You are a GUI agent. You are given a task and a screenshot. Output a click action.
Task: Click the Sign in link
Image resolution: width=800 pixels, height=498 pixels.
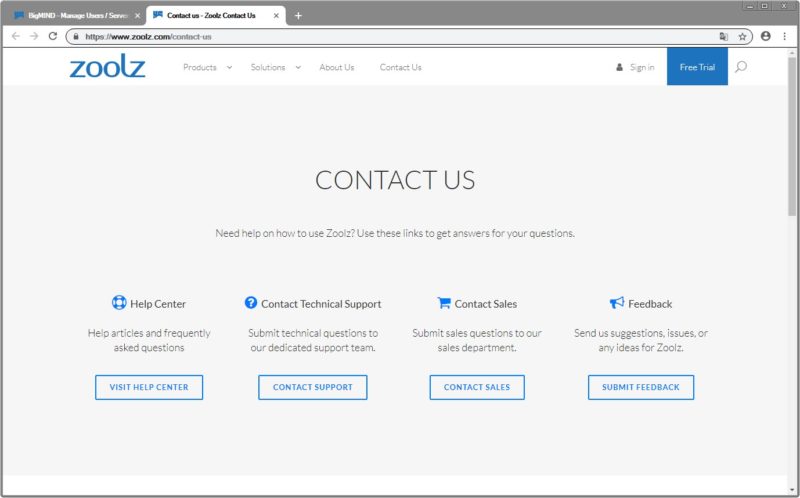642,67
